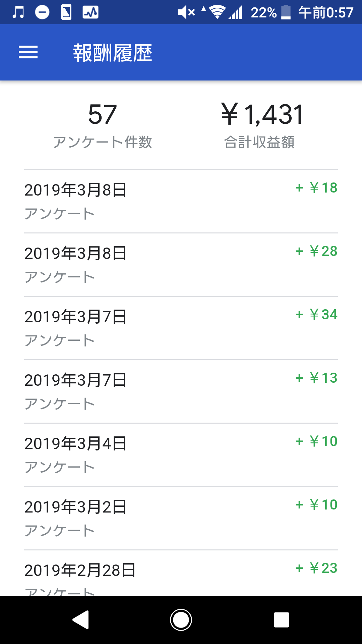Tap the activity monitor status icon
This screenshot has height=644, width=362.
point(90,12)
